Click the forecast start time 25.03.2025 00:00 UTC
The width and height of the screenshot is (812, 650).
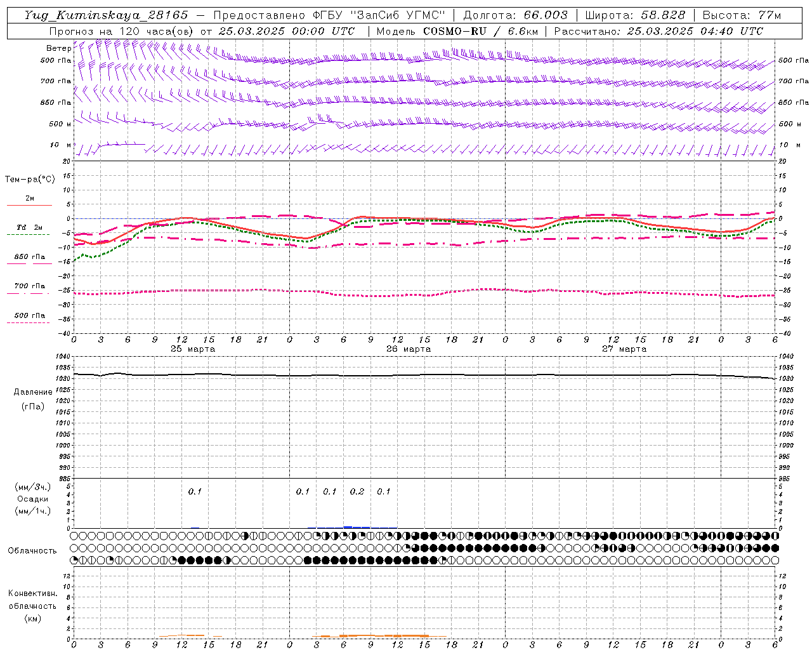coord(287,31)
